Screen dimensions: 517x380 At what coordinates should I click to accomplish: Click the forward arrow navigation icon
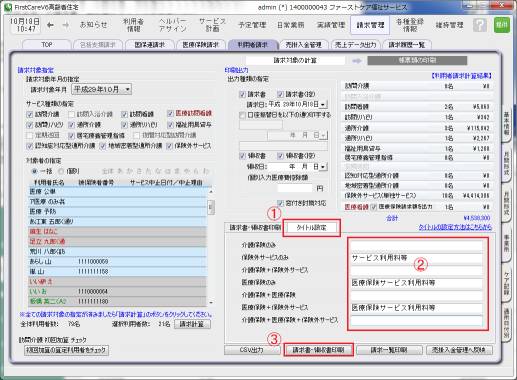66,25
